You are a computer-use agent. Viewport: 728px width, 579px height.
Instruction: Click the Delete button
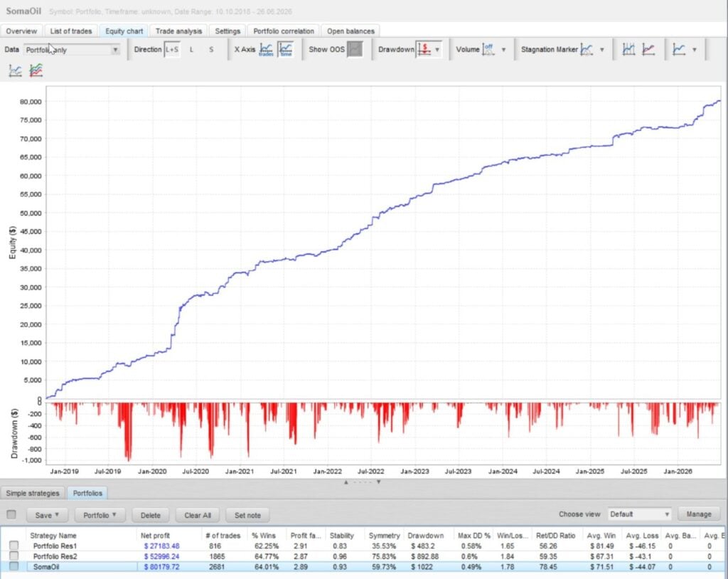point(151,515)
